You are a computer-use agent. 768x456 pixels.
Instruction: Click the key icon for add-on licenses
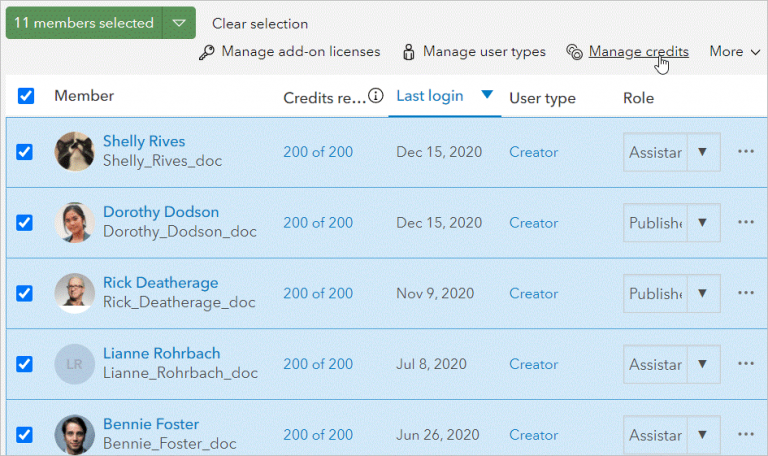207,52
